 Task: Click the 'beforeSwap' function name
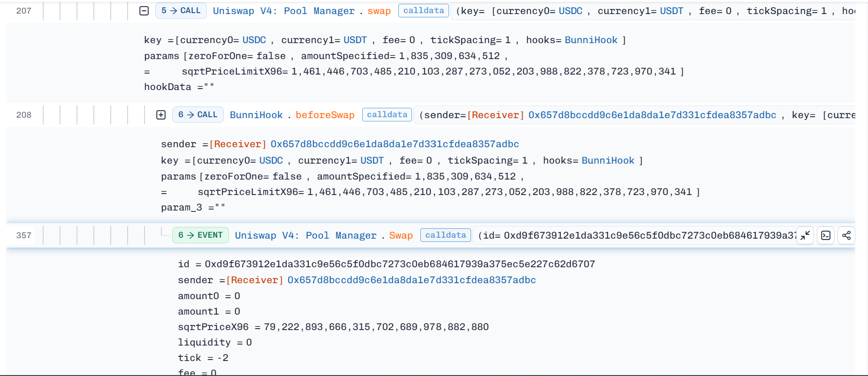click(x=325, y=115)
